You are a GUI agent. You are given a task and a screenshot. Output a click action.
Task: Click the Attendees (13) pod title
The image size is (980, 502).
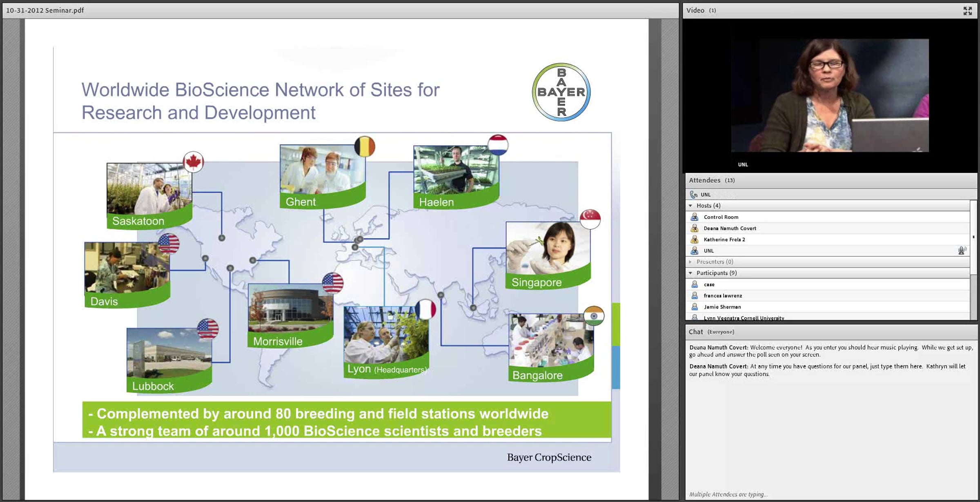pyautogui.click(x=712, y=180)
